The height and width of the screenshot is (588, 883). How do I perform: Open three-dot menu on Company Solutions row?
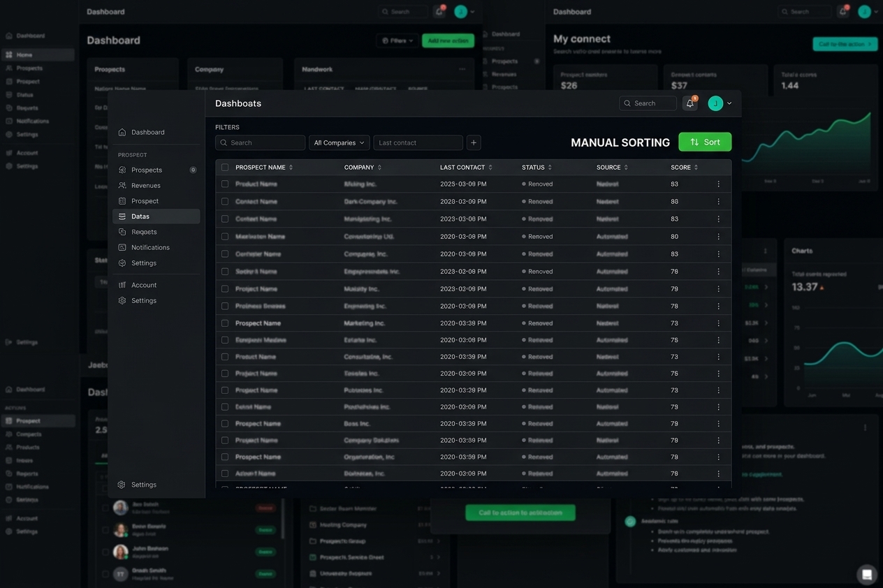[718, 441]
